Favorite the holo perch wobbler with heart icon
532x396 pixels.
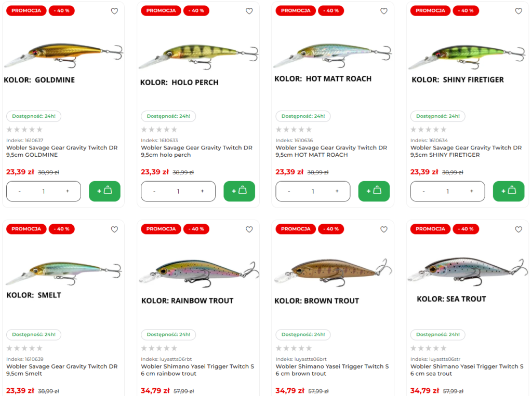coord(249,11)
